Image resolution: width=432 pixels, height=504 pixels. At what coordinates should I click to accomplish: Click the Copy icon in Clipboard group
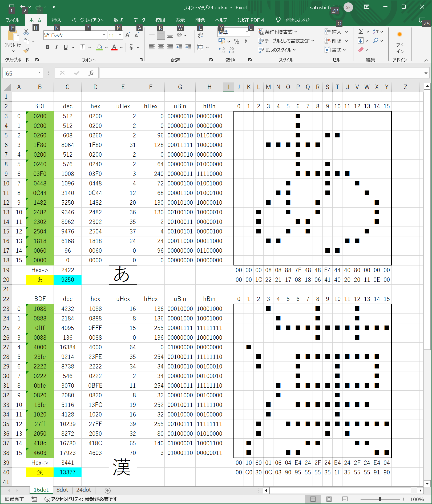click(26, 41)
